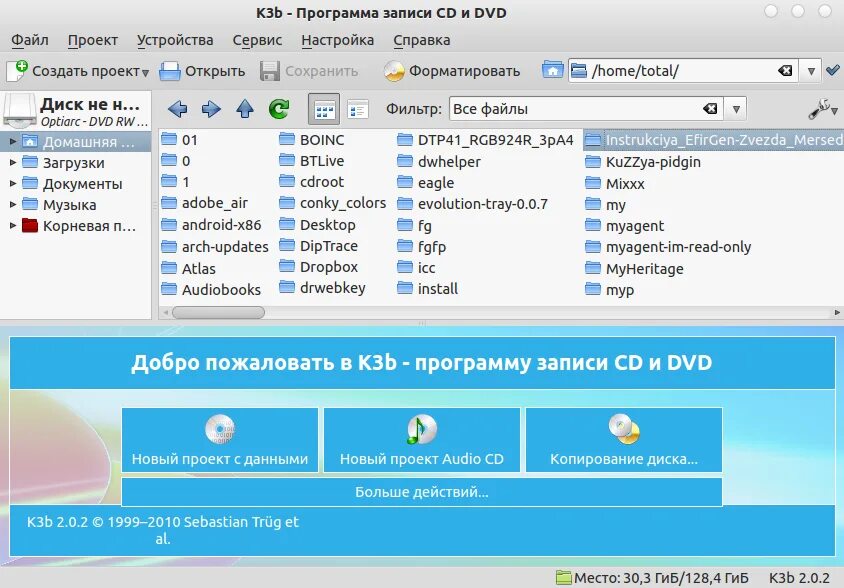Open the Создать проект dropdown arrow

click(145, 72)
